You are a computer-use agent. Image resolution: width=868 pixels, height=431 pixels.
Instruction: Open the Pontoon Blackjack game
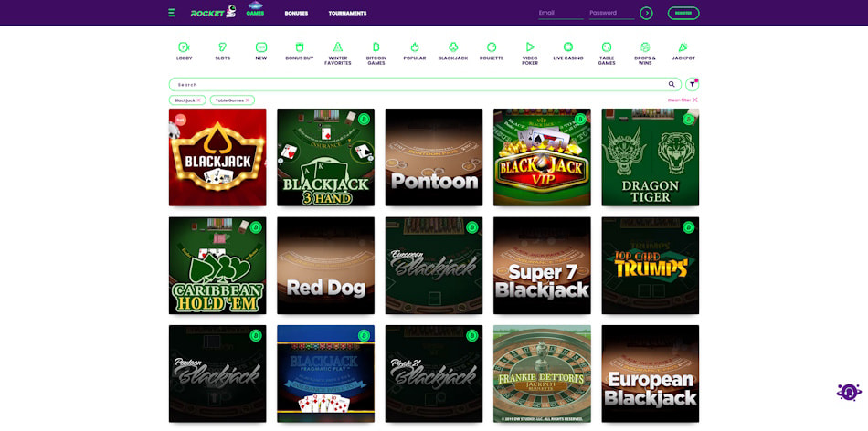217,373
